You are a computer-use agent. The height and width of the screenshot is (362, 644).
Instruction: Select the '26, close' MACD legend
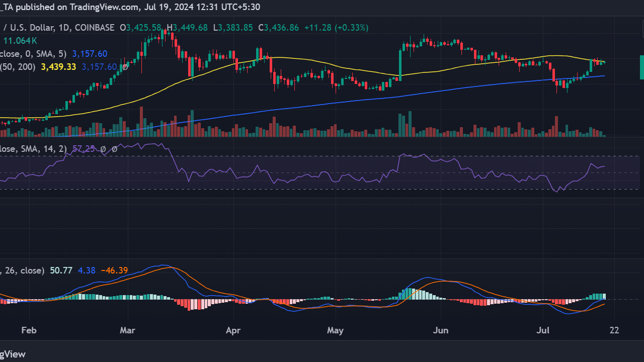tap(22, 270)
